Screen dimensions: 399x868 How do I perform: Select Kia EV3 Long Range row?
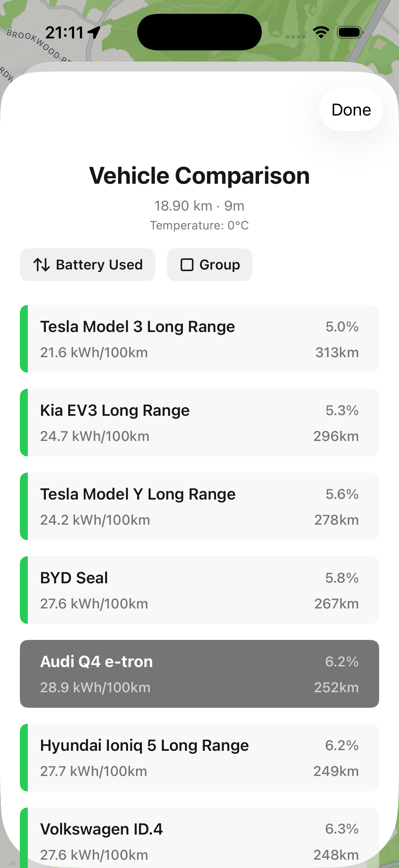click(199, 422)
